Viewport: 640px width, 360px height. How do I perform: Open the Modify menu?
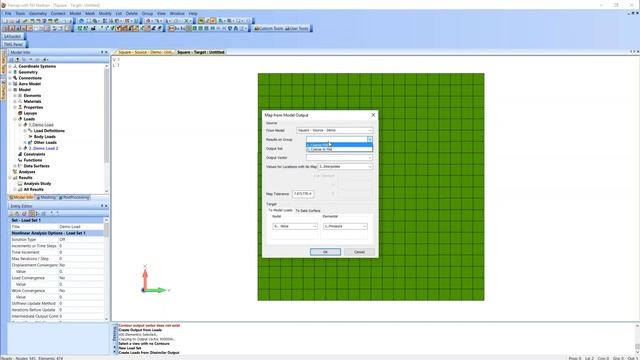[105, 13]
